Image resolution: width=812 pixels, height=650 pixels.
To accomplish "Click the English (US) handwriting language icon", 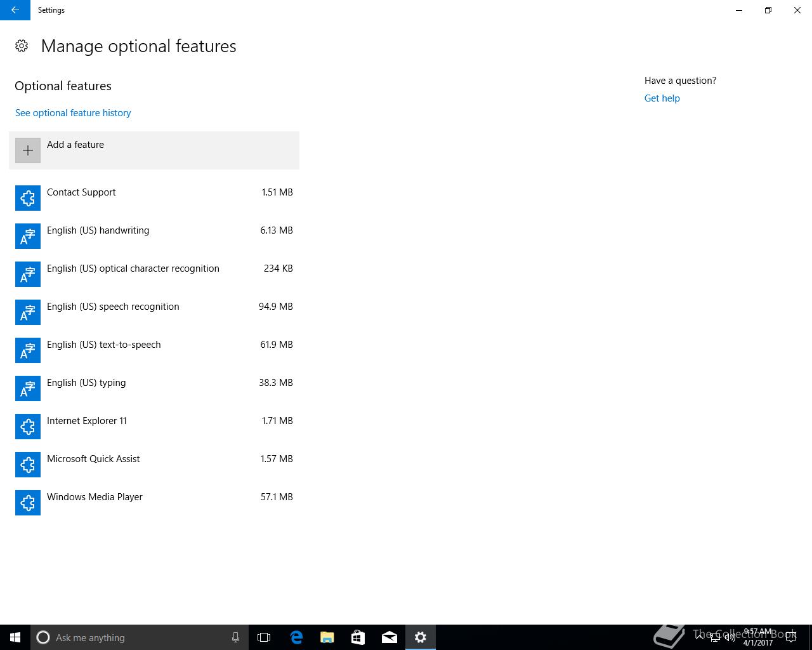I will 28,236.
